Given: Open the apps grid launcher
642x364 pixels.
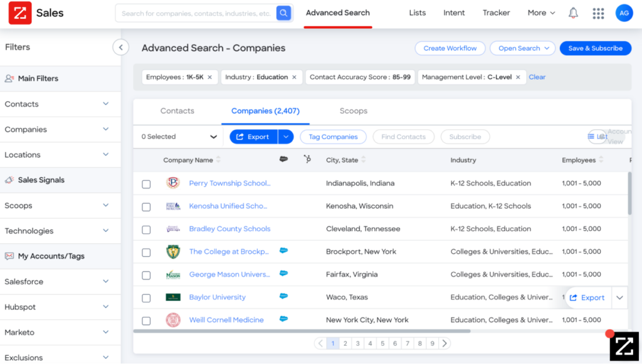Looking at the screenshot, I should [598, 13].
